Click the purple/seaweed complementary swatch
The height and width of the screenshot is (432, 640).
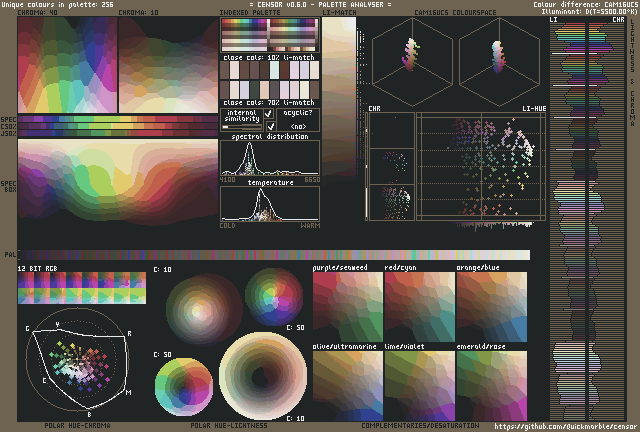(348, 306)
